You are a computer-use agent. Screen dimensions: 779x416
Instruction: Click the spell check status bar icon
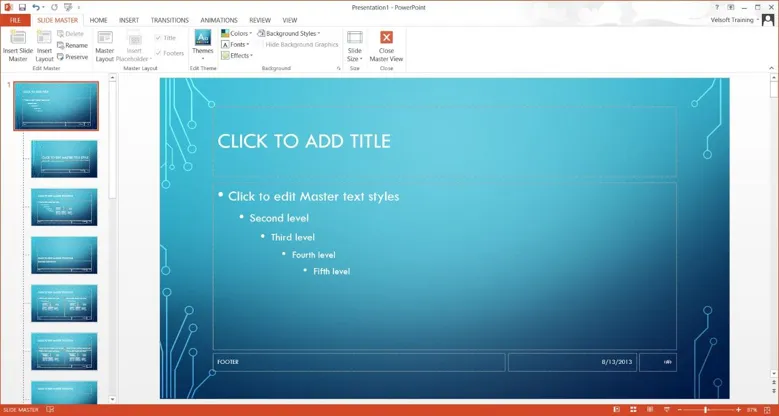(50, 410)
